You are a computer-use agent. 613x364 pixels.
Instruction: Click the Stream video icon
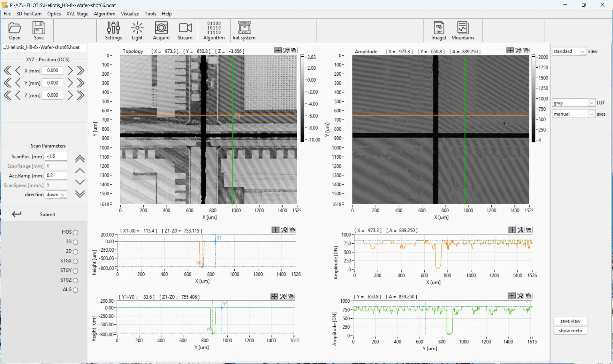(185, 28)
